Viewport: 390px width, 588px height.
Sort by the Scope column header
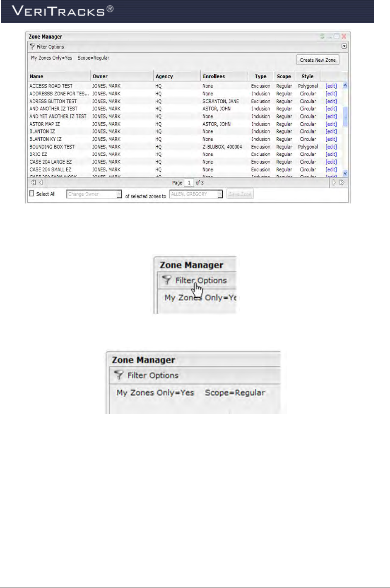(x=284, y=76)
